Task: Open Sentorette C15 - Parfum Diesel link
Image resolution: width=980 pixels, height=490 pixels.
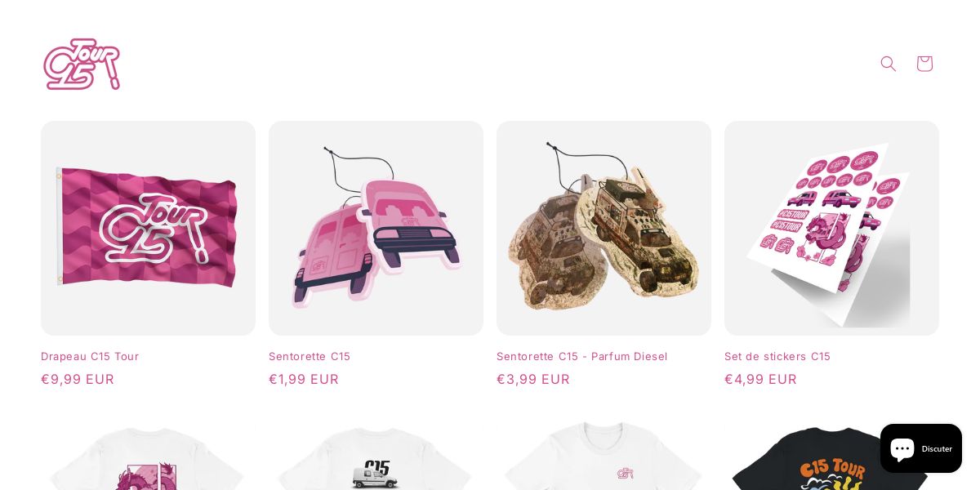Action: [x=582, y=356]
